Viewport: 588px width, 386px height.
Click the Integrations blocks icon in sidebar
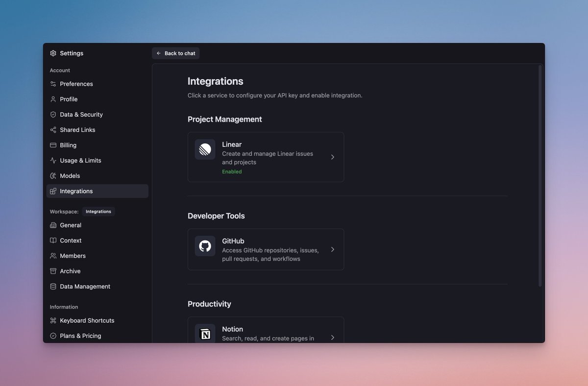pyautogui.click(x=53, y=191)
